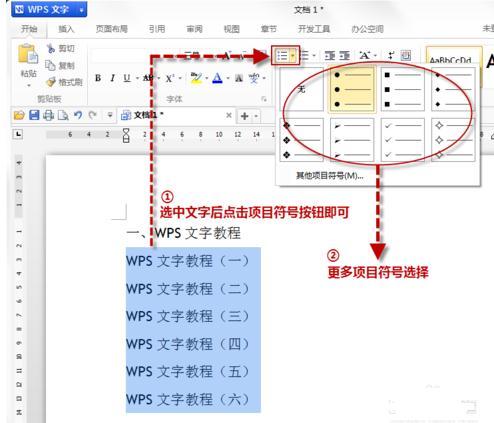Open the font group dialog launcher
Viewport: 494px width, 423px height.
tap(264, 99)
